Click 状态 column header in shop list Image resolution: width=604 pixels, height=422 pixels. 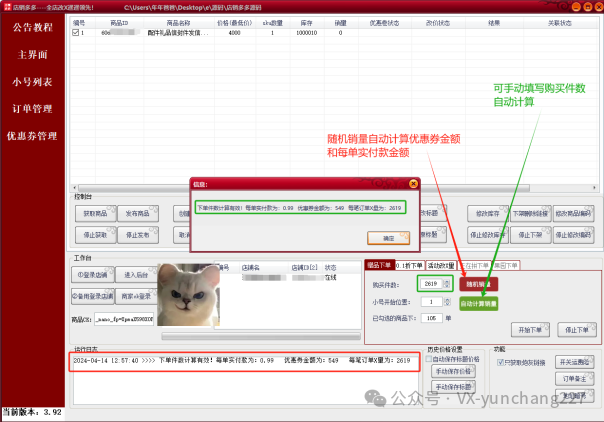(x=331, y=268)
